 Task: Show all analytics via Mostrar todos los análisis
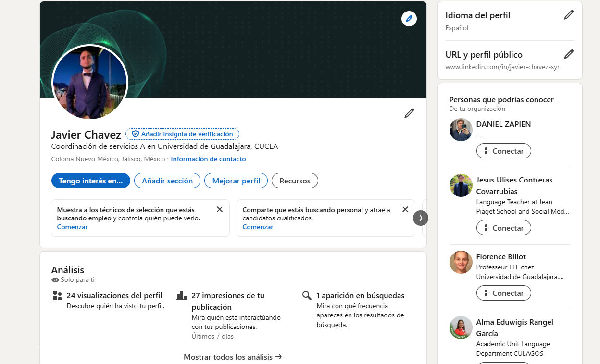233,357
